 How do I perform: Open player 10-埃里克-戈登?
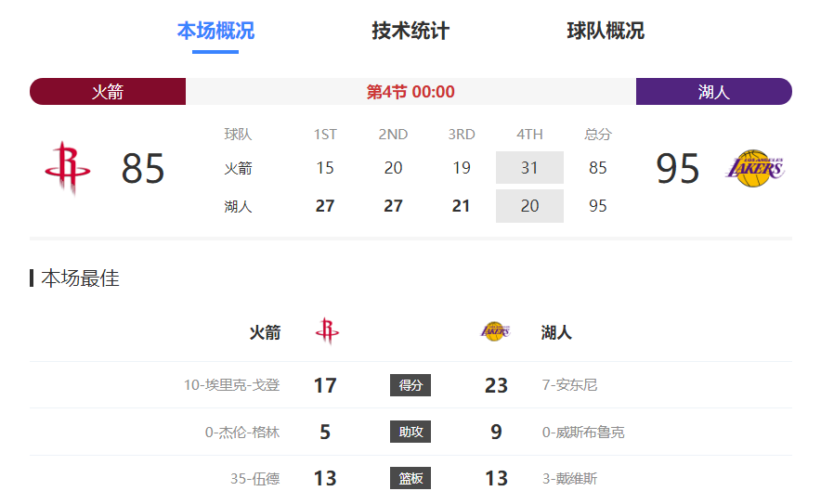click(230, 385)
